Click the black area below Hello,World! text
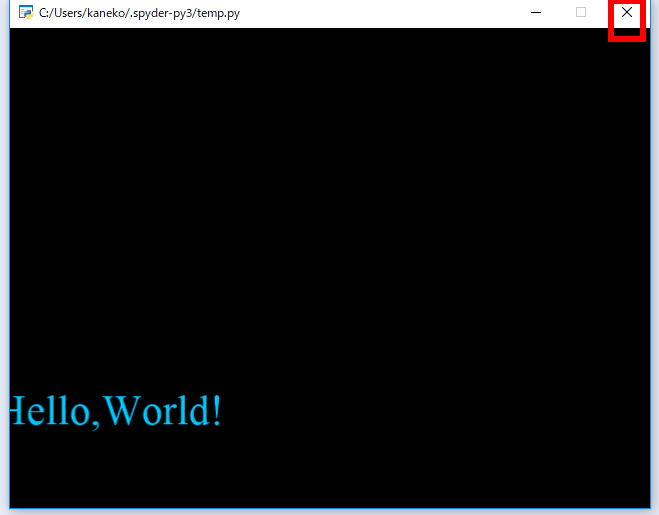This screenshot has height=515, width=659. pos(115,470)
